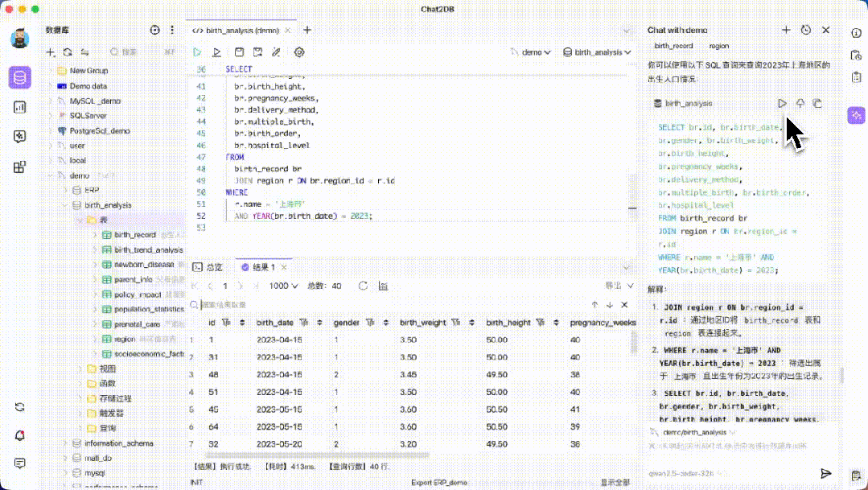This screenshot has height=490, width=868.
Task: Open the database connections sidebar icon
Action: (19, 77)
